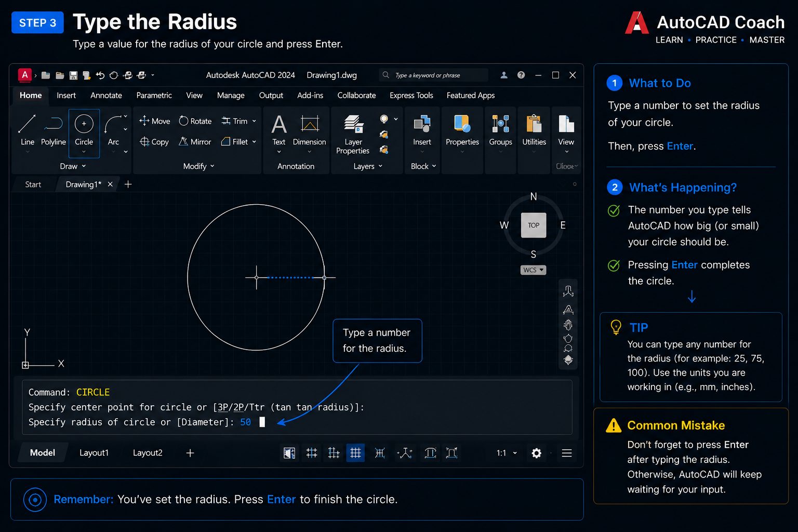This screenshot has height=532, width=798.
Task: Switch to the Layout2 tab
Action: point(148,453)
